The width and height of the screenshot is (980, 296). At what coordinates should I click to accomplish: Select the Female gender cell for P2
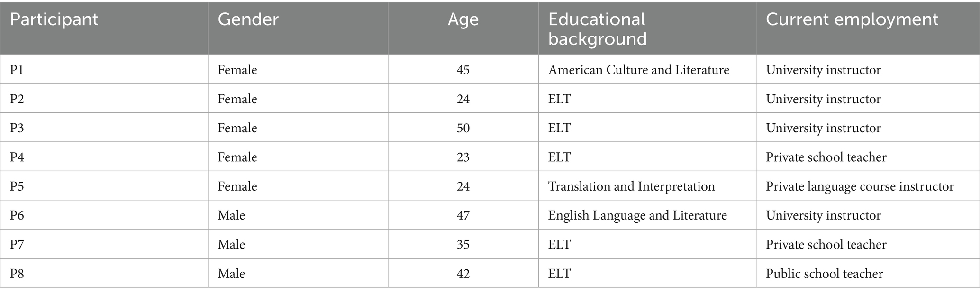click(237, 99)
